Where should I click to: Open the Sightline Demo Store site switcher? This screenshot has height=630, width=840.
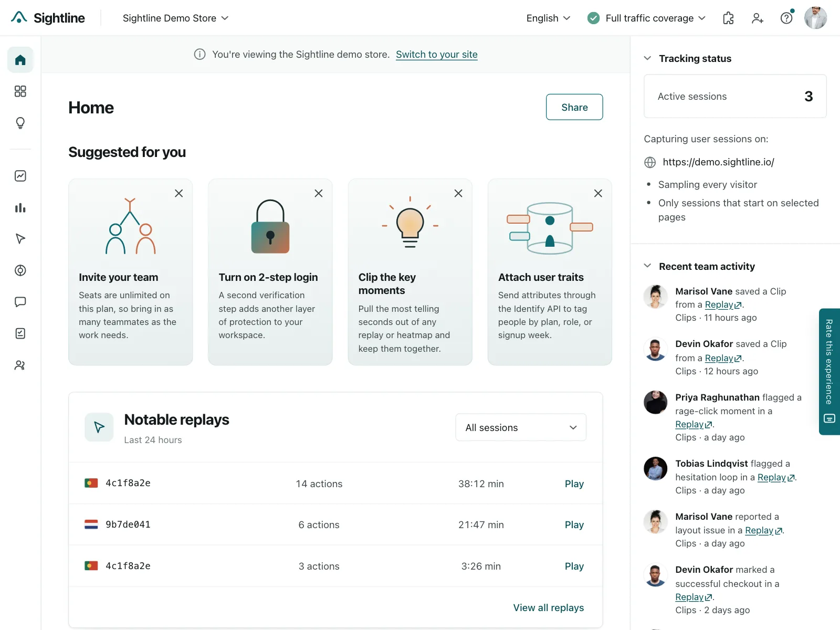[175, 18]
